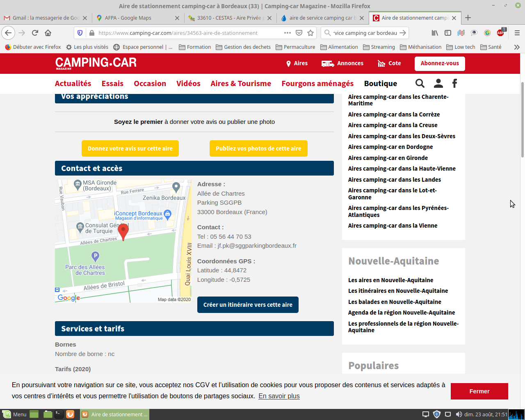Reload the page with the refresh button
The height and width of the screenshot is (420, 525).
35,33
